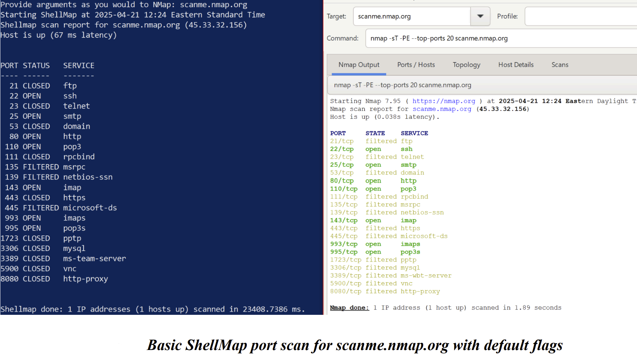The height and width of the screenshot is (364, 637).
Task: Click the Target field containing scanme.nmap.org
Action: point(412,16)
